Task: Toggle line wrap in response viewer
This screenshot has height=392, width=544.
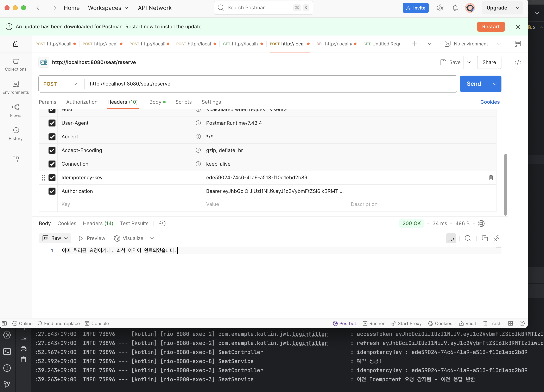Action: coord(451,238)
